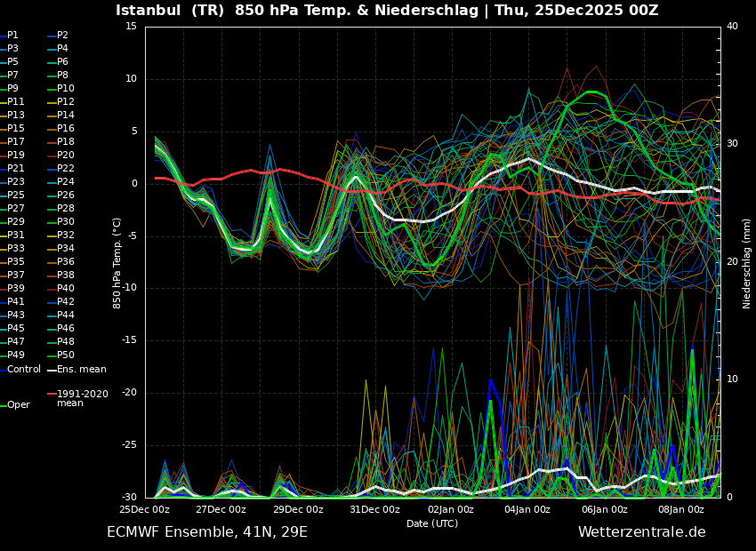
Task: Select the 02Jan 00z date tick label
Action: [451, 509]
